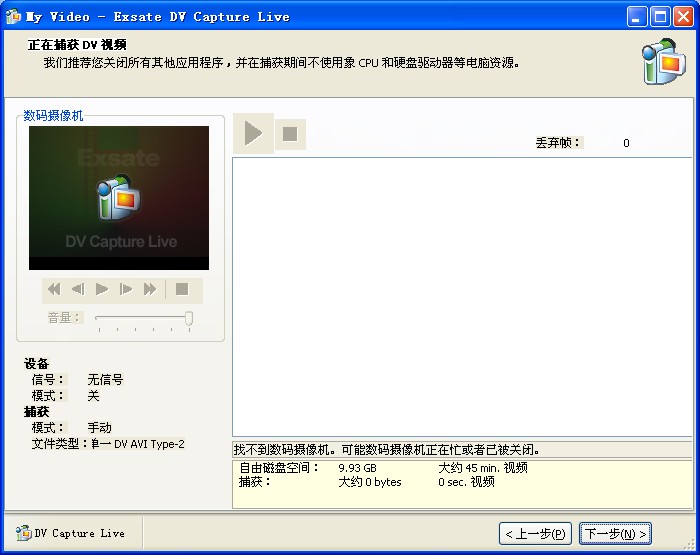
Task: Click the 0 sec. 视频 capture duration
Action: click(x=467, y=482)
